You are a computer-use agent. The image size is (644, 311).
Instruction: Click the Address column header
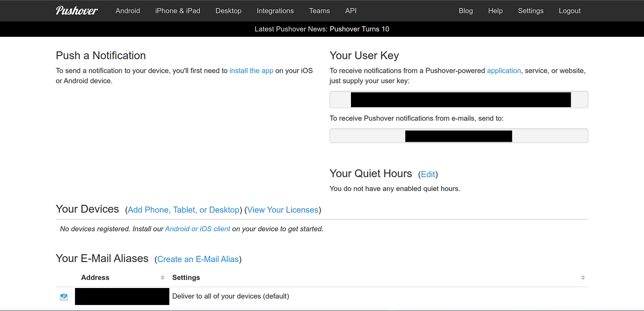[95, 277]
